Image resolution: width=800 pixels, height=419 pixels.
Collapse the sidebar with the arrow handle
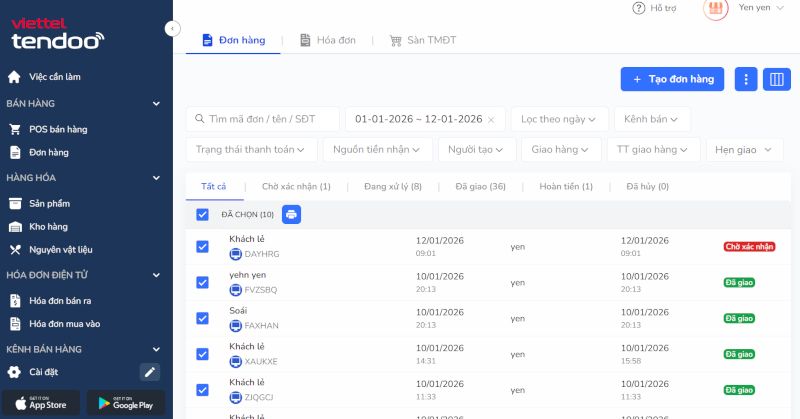(x=173, y=29)
